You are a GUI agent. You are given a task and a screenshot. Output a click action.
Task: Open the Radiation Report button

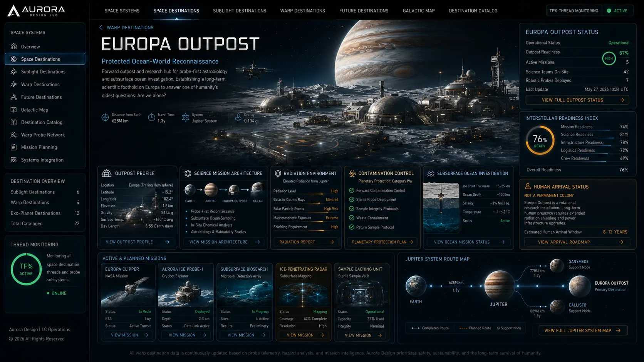pyautogui.click(x=306, y=242)
